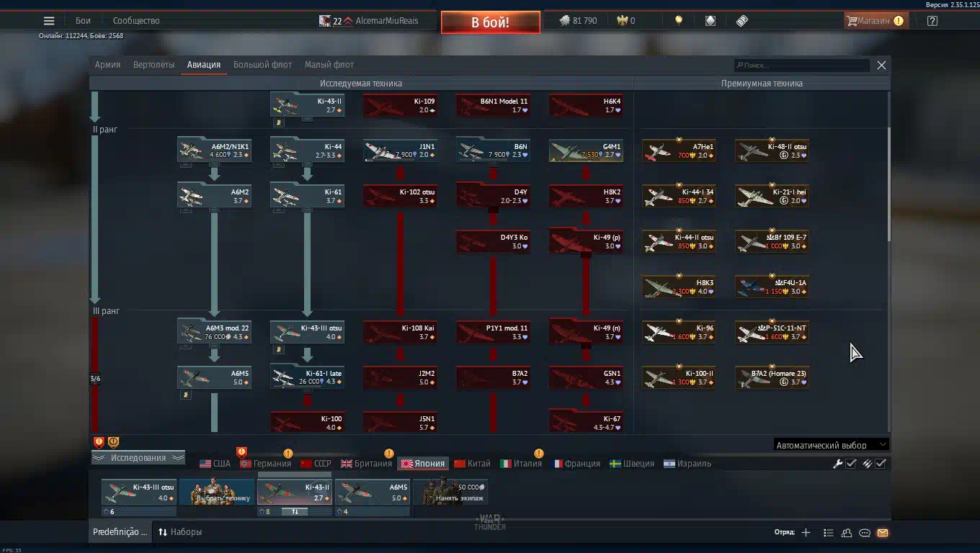Select the СССР nation
980x553 pixels.
[x=316, y=464]
